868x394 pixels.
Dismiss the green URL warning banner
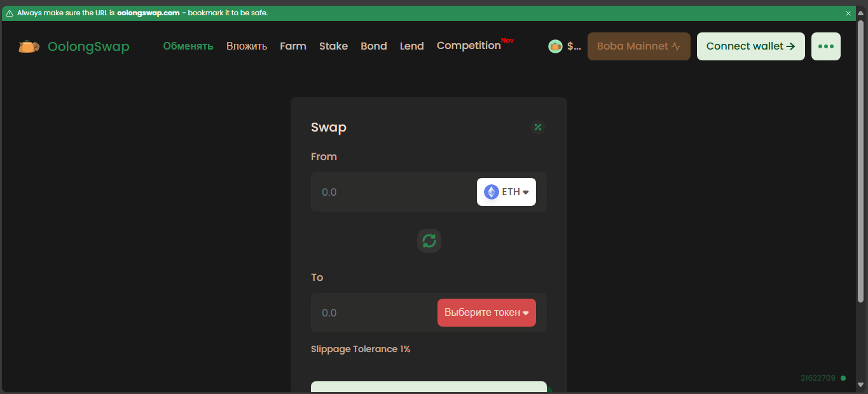[848, 13]
